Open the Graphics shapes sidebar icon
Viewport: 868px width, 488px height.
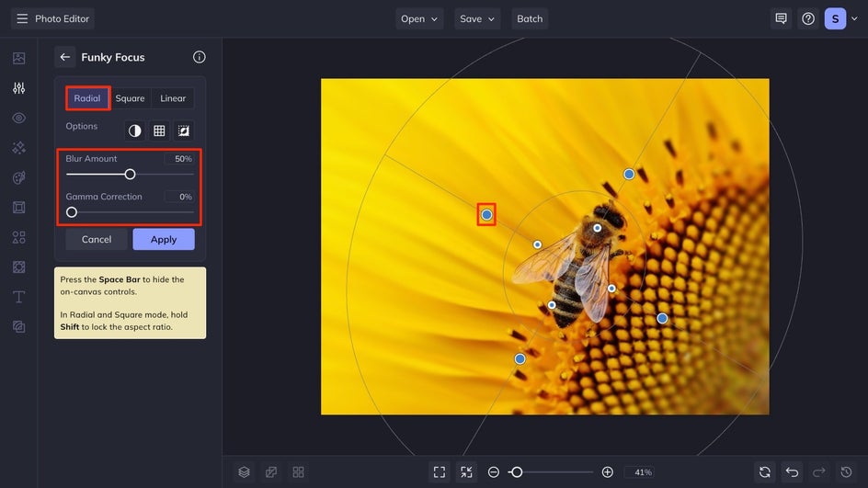(18, 237)
